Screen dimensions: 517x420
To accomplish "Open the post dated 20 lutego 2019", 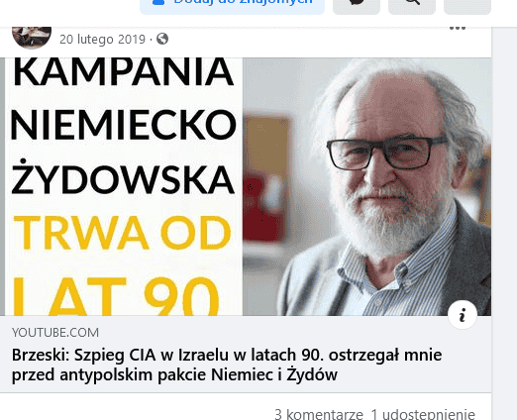I will pyautogui.click(x=102, y=40).
